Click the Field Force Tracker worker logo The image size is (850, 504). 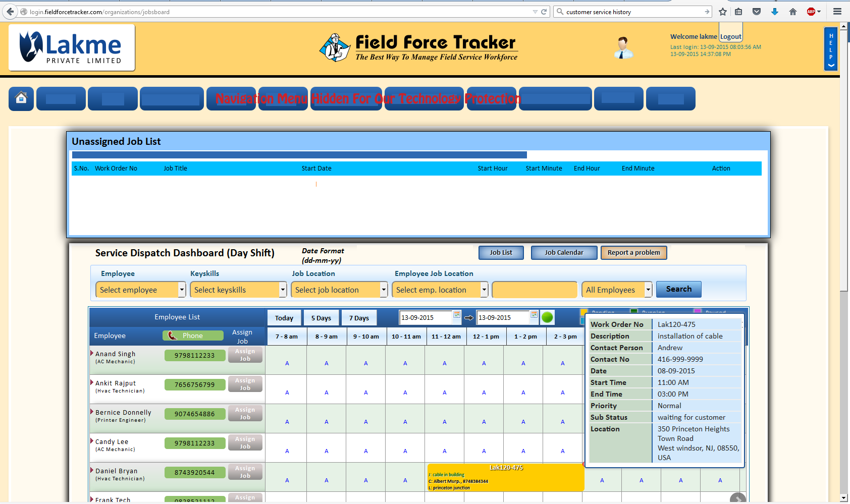point(335,47)
